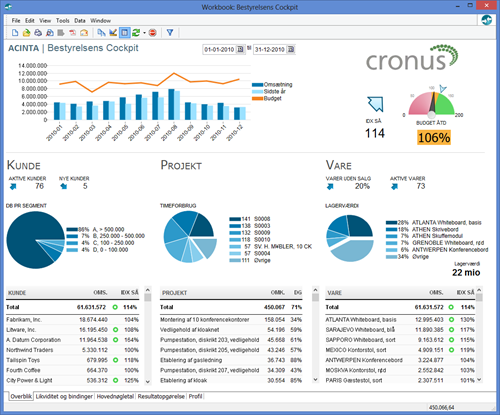Open the calendar picker for end date 31-12-2010
This screenshot has height=415, width=500.
tap(291, 49)
